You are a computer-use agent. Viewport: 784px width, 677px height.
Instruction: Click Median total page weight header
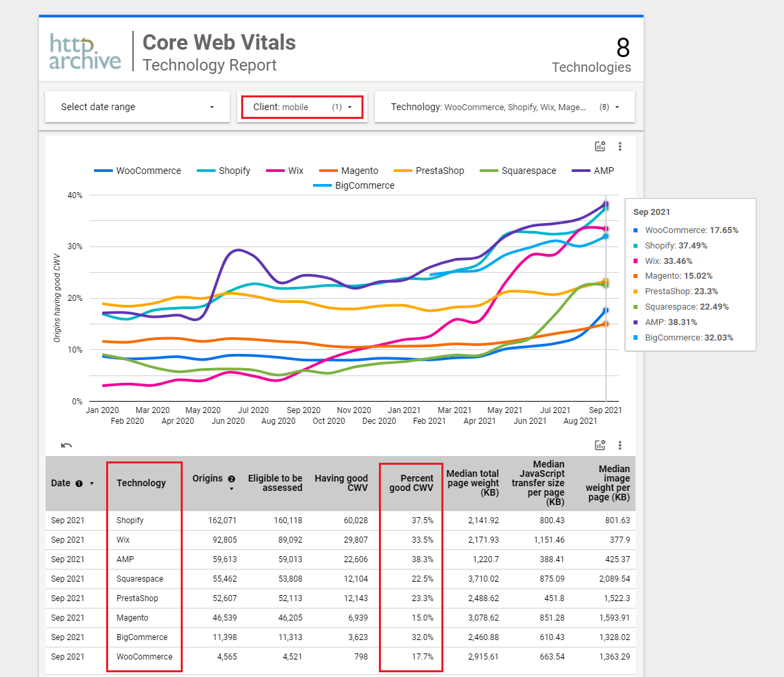pos(472,483)
